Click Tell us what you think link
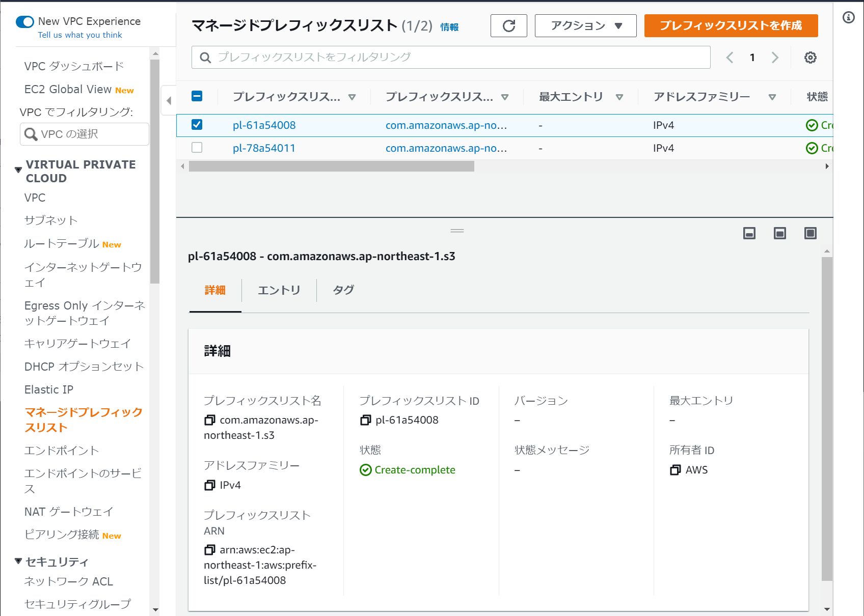 point(80,35)
